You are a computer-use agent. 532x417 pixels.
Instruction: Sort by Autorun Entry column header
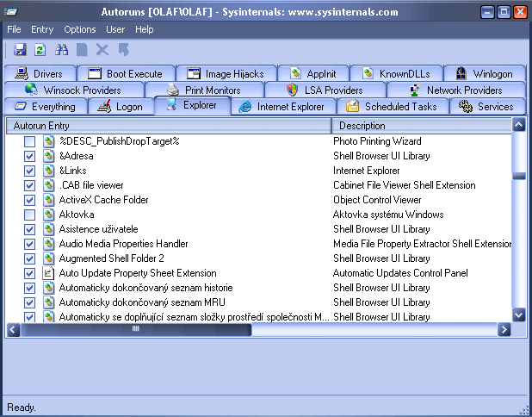point(169,126)
